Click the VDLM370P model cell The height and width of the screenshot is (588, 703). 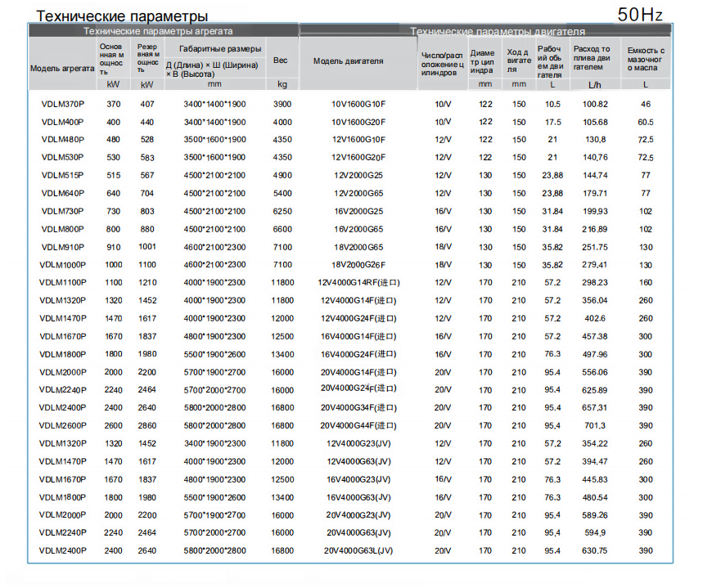point(63,104)
